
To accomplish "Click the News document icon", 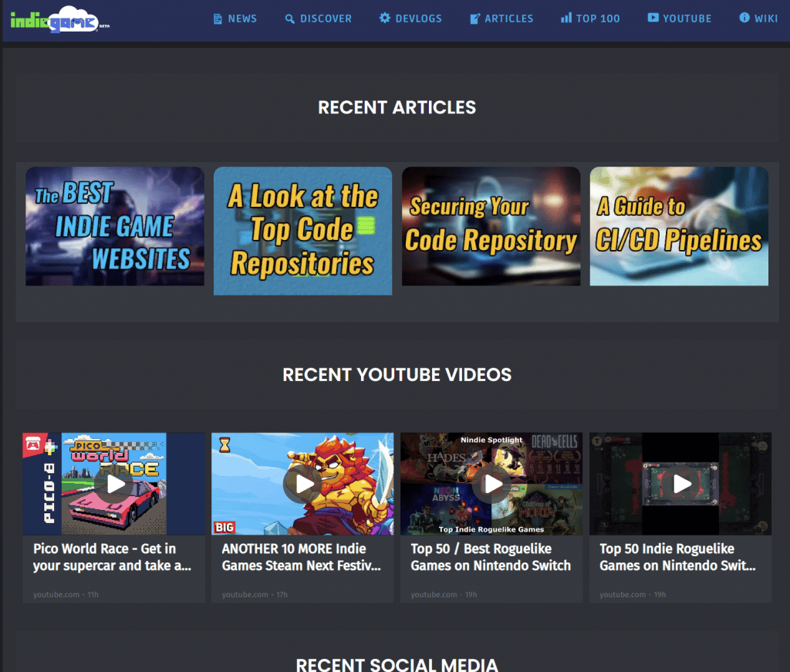I will (x=218, y=19).
